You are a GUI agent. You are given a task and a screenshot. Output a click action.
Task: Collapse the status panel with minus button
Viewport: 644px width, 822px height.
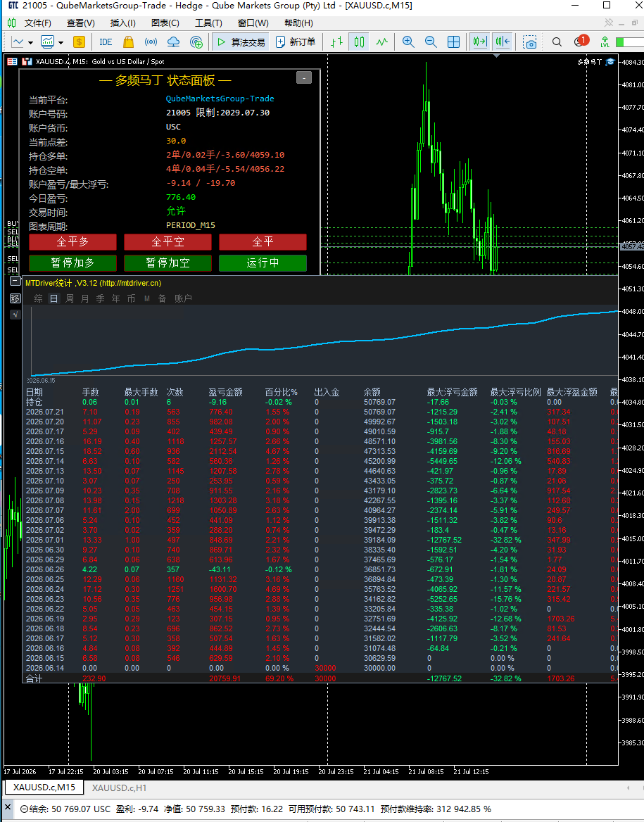tap(304, 77)
